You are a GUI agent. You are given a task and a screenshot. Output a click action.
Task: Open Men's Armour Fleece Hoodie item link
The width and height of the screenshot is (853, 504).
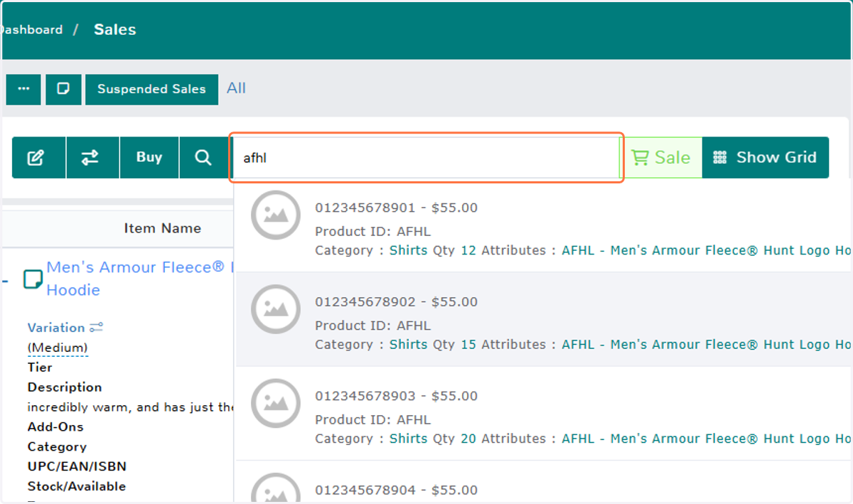click(x=139, y=279)
